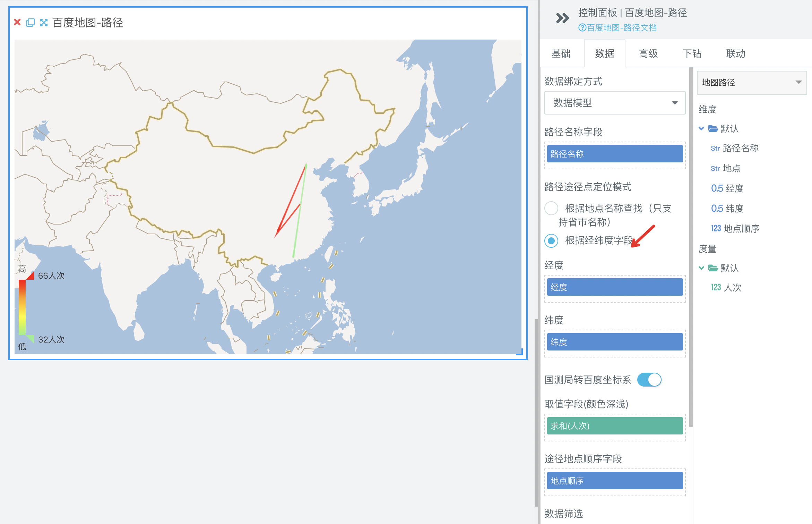Open the 地图路径 dataset dropdown

coord(752,83)
